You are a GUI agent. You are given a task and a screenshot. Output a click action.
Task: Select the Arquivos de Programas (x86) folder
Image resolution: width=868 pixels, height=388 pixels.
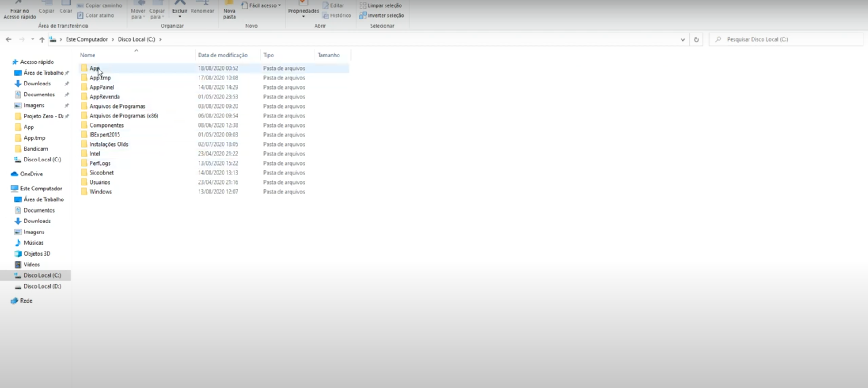(124, 116)
